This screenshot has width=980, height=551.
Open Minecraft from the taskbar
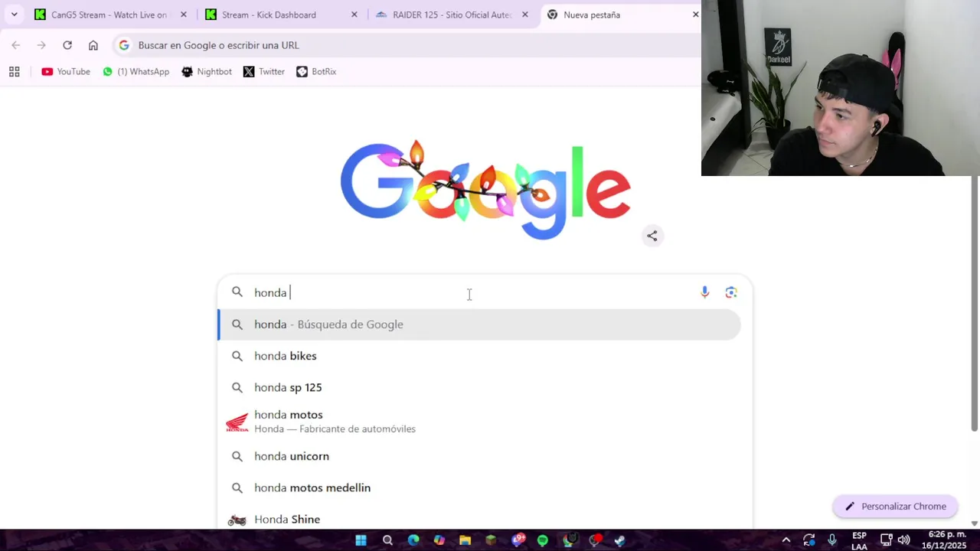click(x=491, y=540)
